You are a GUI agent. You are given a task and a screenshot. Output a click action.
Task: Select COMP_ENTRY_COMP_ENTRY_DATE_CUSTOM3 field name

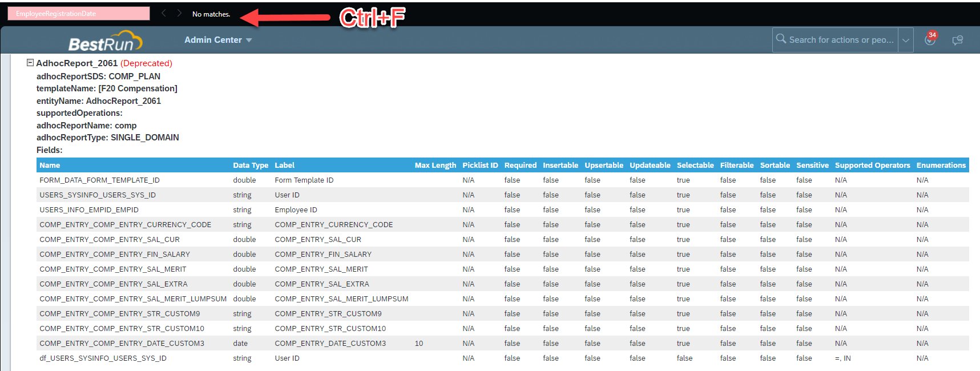(x=122, y=343)
